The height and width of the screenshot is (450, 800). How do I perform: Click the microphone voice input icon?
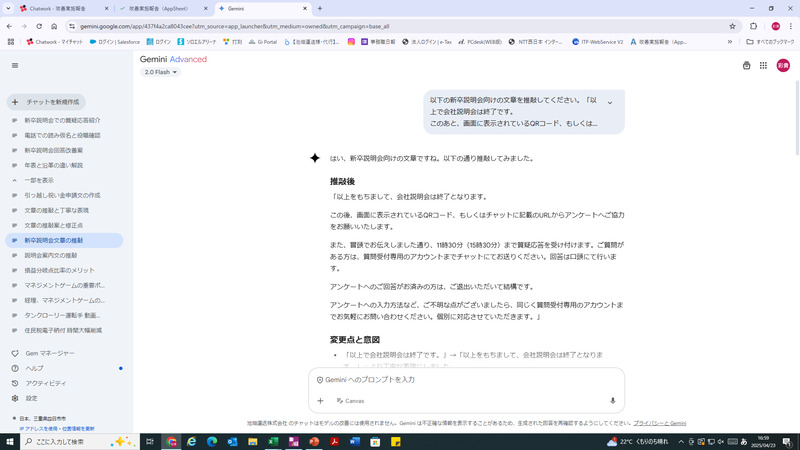(x=613, y=401)
